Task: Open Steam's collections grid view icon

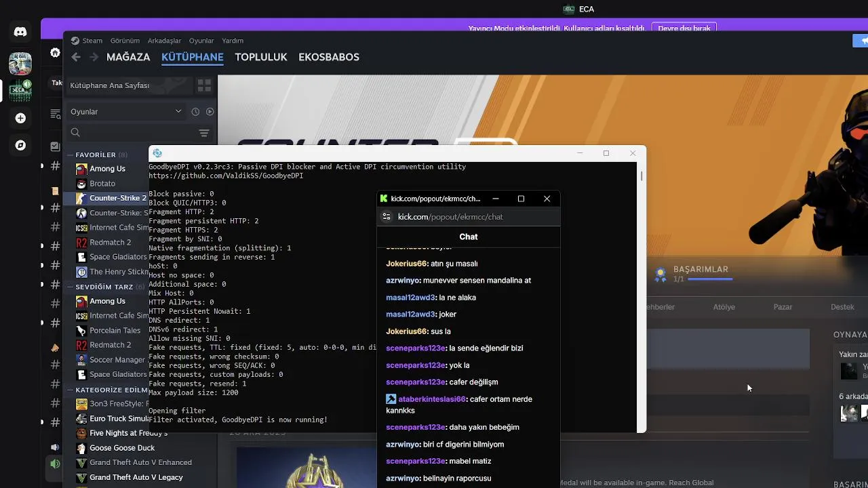Action: tap(204, 85)
